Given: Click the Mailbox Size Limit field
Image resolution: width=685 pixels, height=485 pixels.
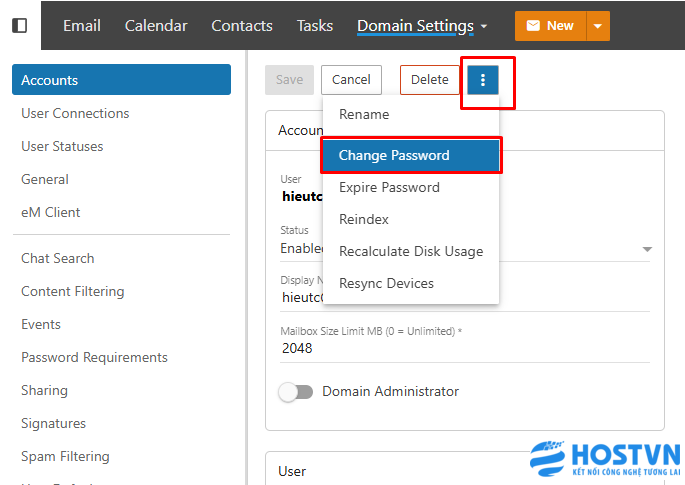Looking at the screenshot, I should point(465,348).
